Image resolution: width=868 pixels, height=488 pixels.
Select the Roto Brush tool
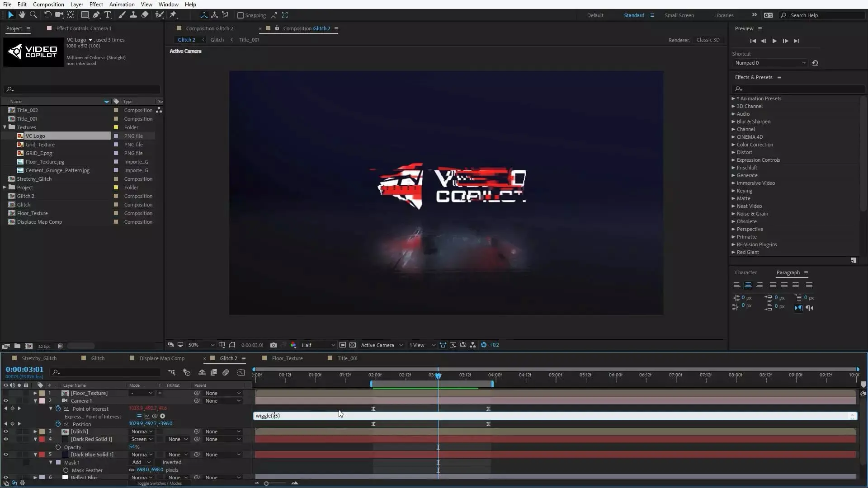point(159,15)
